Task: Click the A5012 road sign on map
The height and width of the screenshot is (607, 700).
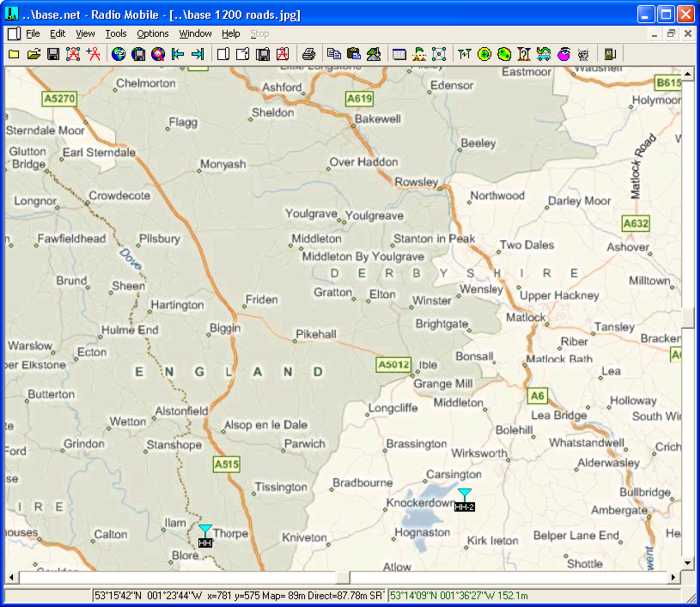Action: 393,365
